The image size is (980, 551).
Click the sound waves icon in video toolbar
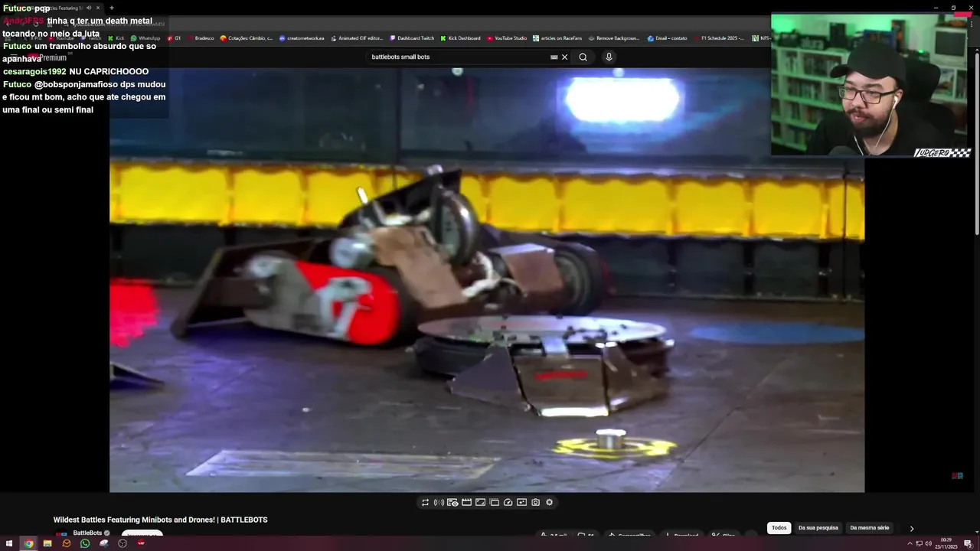click(x=439, y=503)
